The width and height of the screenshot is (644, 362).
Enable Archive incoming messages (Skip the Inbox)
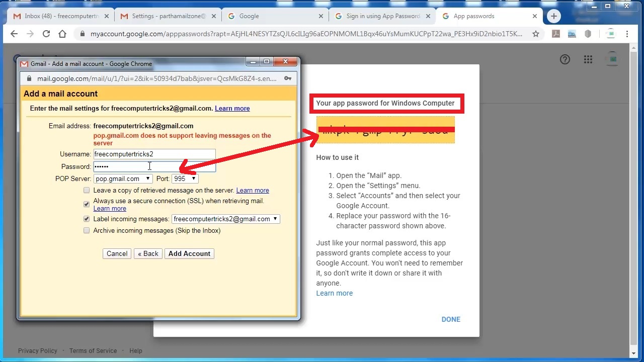pos(87,230)
